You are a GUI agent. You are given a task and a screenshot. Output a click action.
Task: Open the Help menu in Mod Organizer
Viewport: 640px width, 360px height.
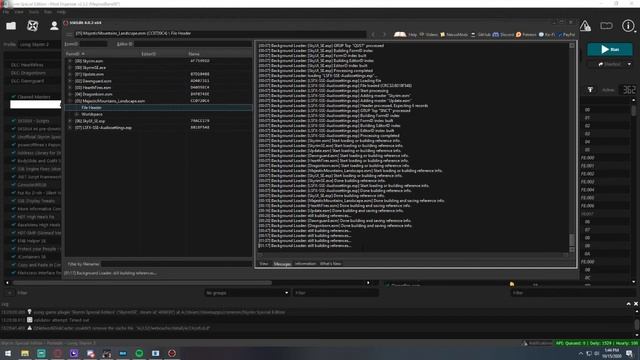[61, 12]
